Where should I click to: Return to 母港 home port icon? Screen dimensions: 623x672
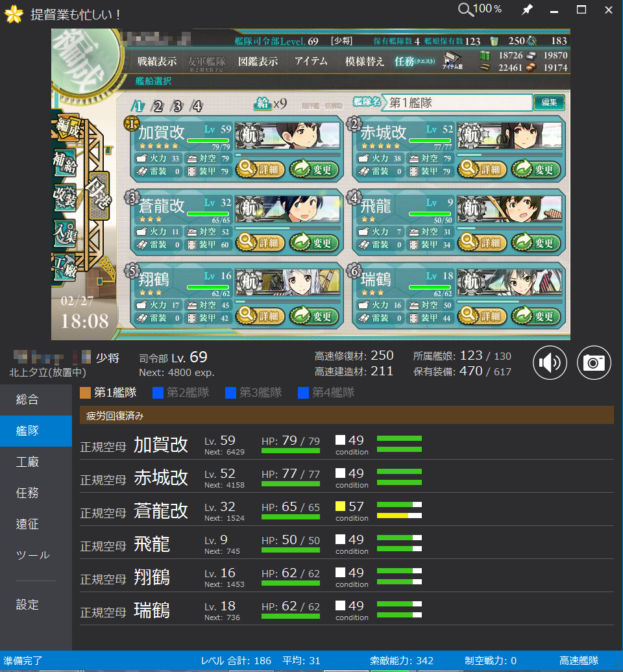pyautogui.click(x=99, y=195)
